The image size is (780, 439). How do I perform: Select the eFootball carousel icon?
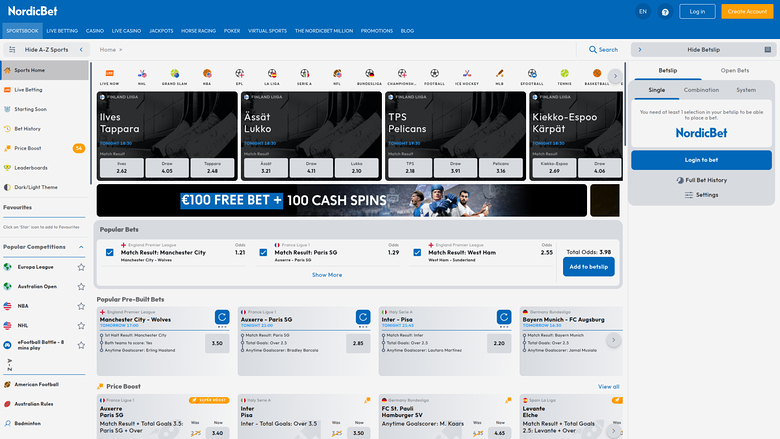532,77
